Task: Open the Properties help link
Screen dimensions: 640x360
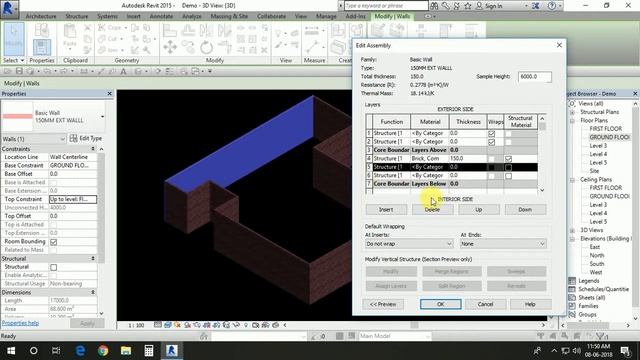Action: (x=20, y=323)
